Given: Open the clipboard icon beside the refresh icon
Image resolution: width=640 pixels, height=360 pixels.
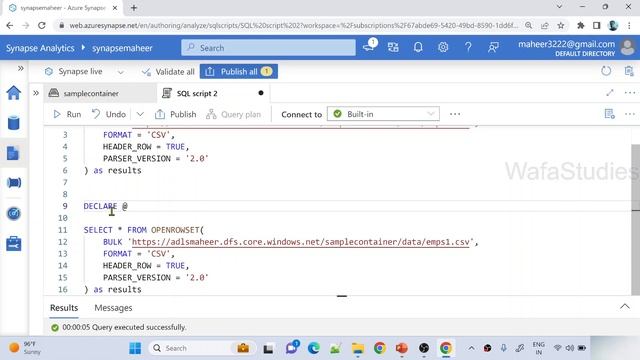Looking at the screenshot, I should 629,71.
